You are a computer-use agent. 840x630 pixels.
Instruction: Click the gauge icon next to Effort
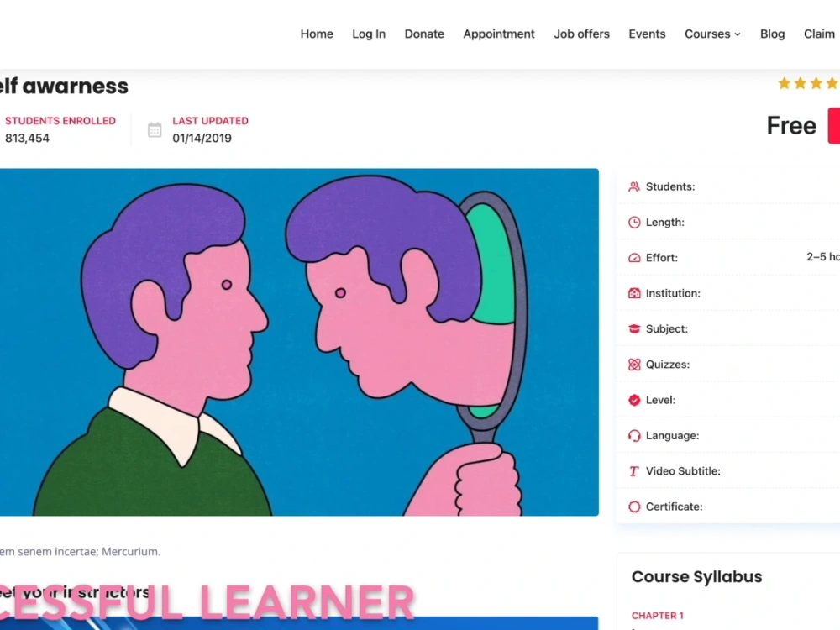[634, 258]
